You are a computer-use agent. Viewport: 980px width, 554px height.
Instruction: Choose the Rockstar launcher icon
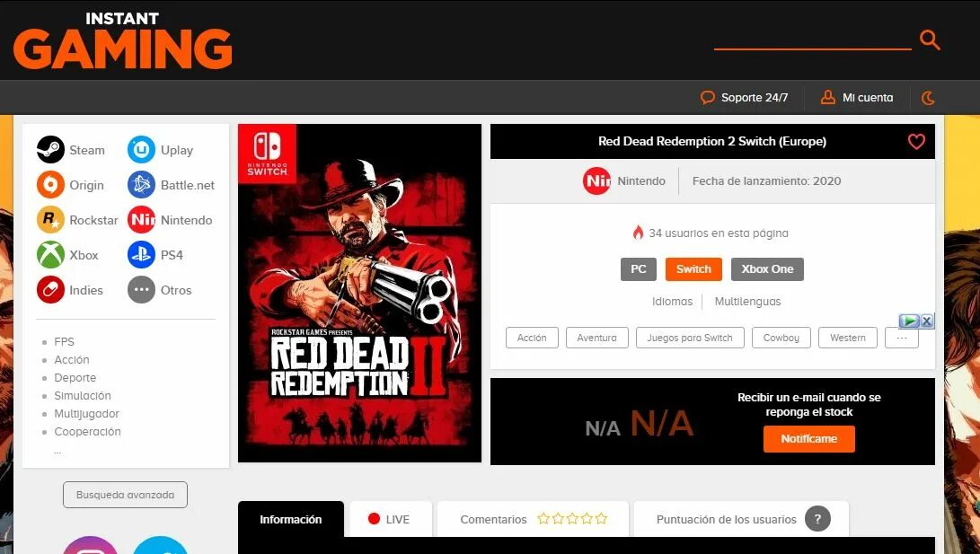[x=50, y=220]
